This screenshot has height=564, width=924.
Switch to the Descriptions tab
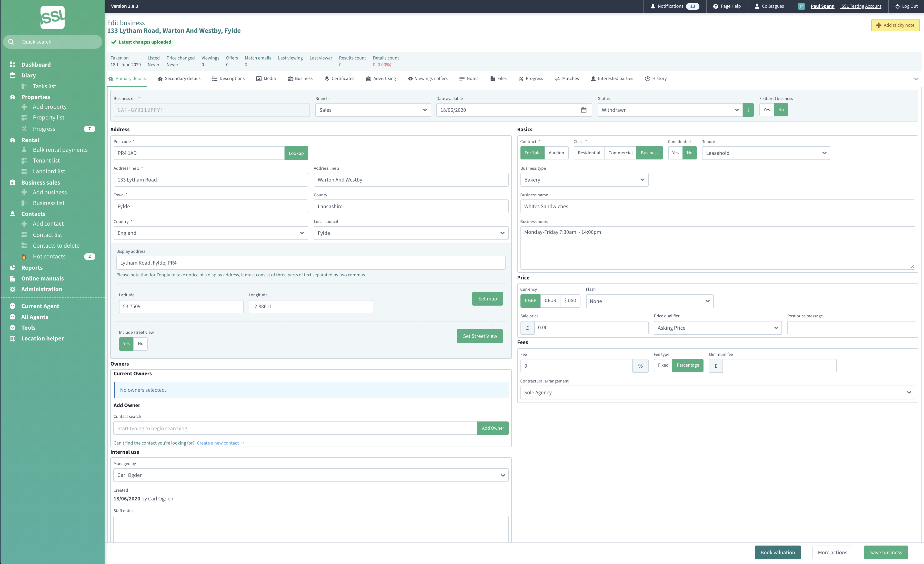coord(228,79)
